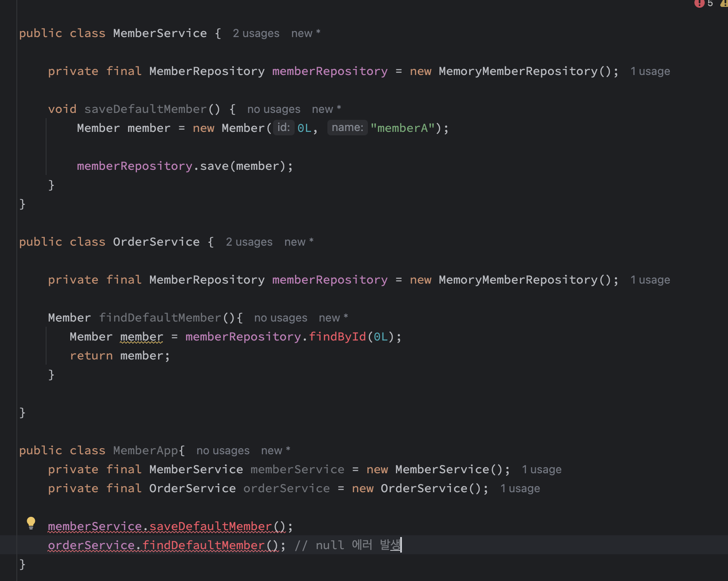
Task: Click the error-underlined memberService.saveDefaultMember() line
Action: pos(170,526)
